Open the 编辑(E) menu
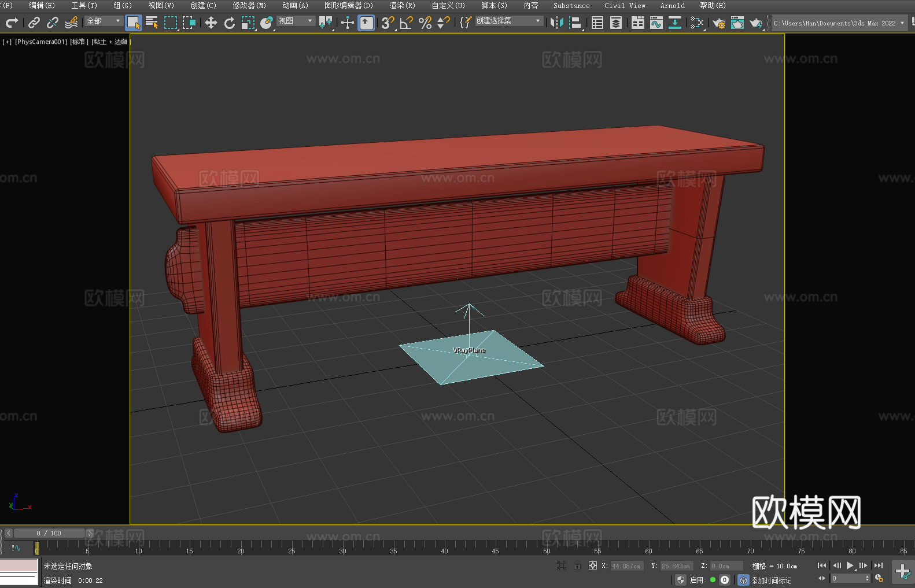 click(x=42, y=5)
